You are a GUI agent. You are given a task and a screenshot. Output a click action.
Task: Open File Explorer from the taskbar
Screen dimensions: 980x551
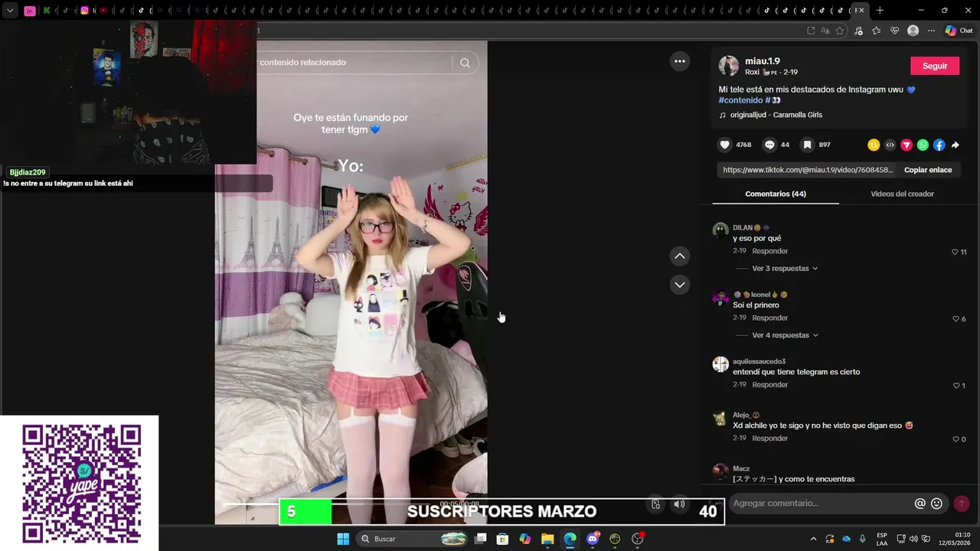[547, 539]
